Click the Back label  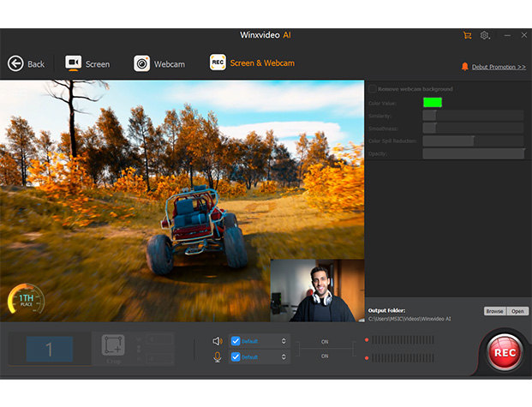coord(36,64)
